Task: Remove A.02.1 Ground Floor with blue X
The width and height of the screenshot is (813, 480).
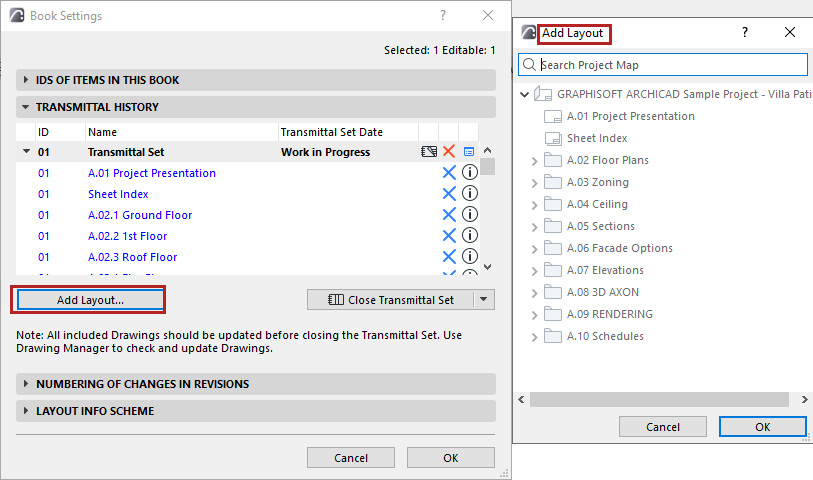Action: (x=449, y=215)
